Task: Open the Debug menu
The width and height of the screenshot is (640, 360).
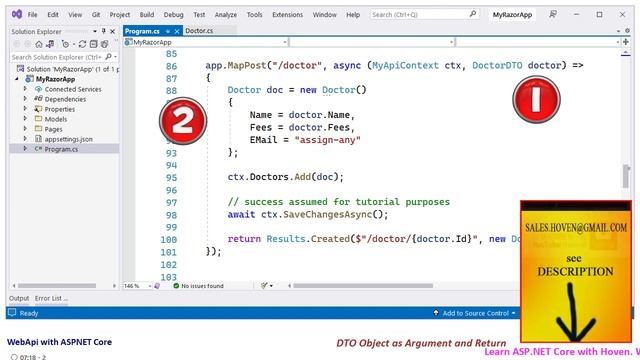Action: point(173,15)
